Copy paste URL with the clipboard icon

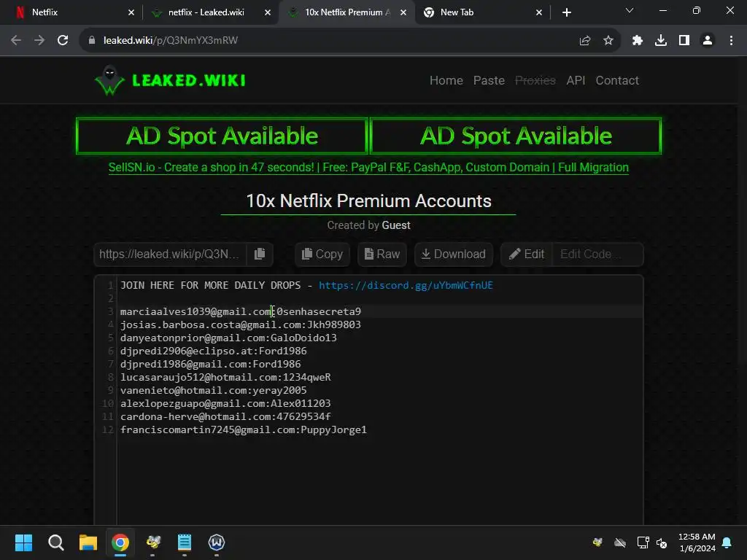[260, 254]
